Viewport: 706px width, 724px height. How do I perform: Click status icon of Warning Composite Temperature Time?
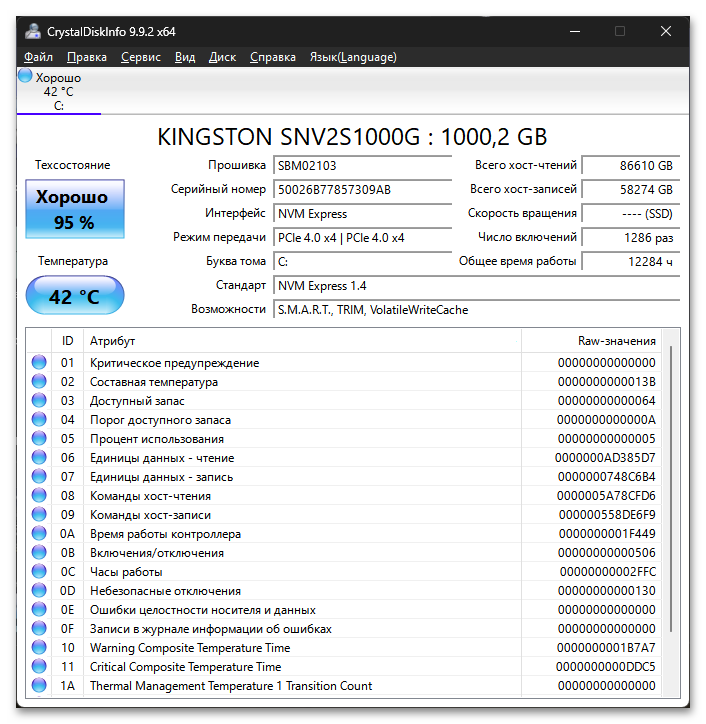[x=39, y=647]
